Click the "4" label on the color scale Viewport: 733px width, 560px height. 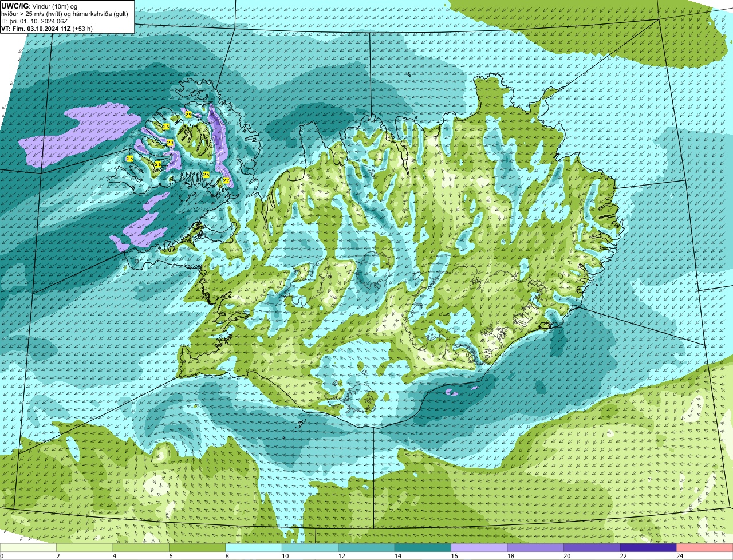[115, 556]
